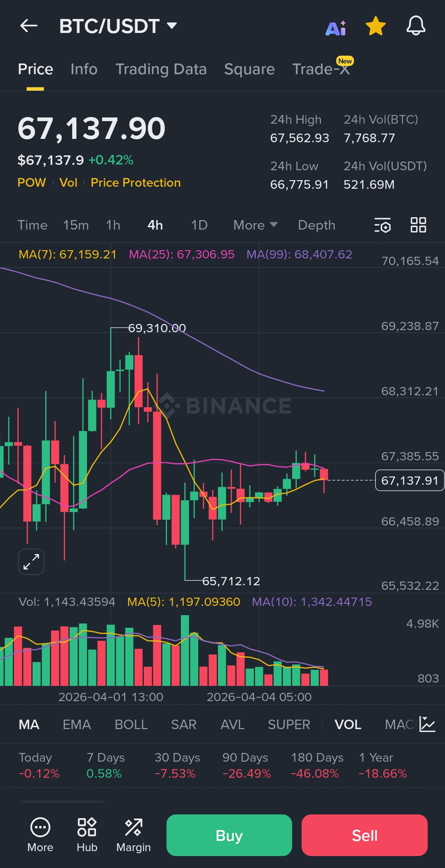The width and height of the screenshot is (445, 868).
Task: Select the AVL indicator
Action: click(232, 725)
